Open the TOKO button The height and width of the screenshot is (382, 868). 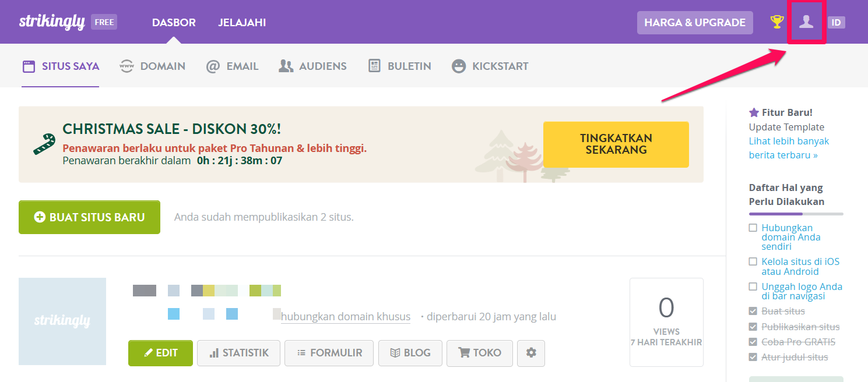[x=480, y=353]
